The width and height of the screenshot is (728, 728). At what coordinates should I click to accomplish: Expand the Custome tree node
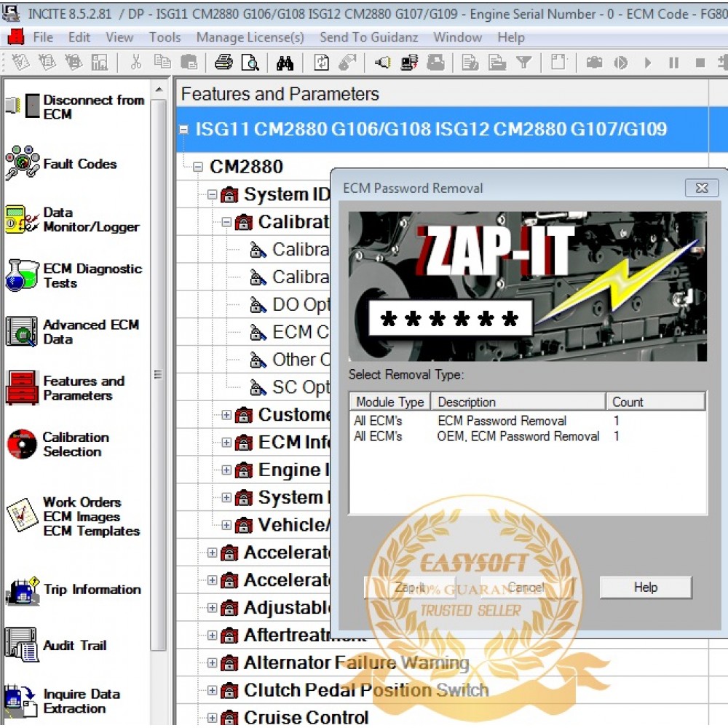pyautogui.click(x=226, y=415)
